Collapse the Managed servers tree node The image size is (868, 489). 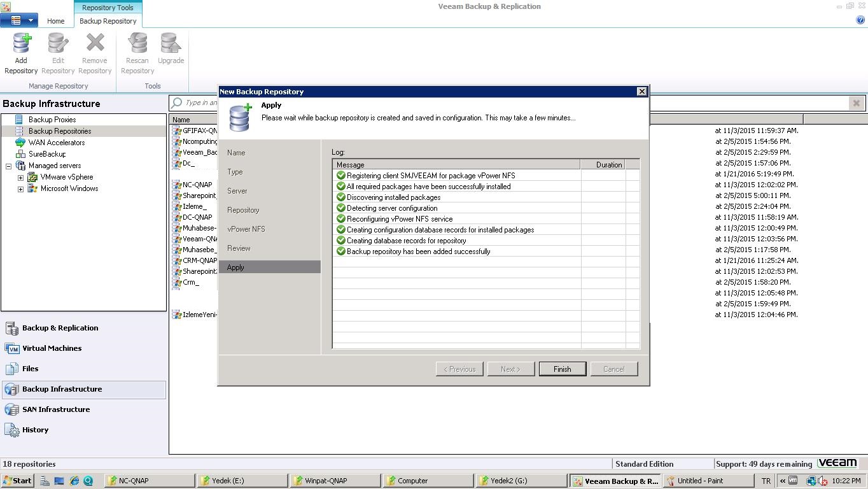8,166
